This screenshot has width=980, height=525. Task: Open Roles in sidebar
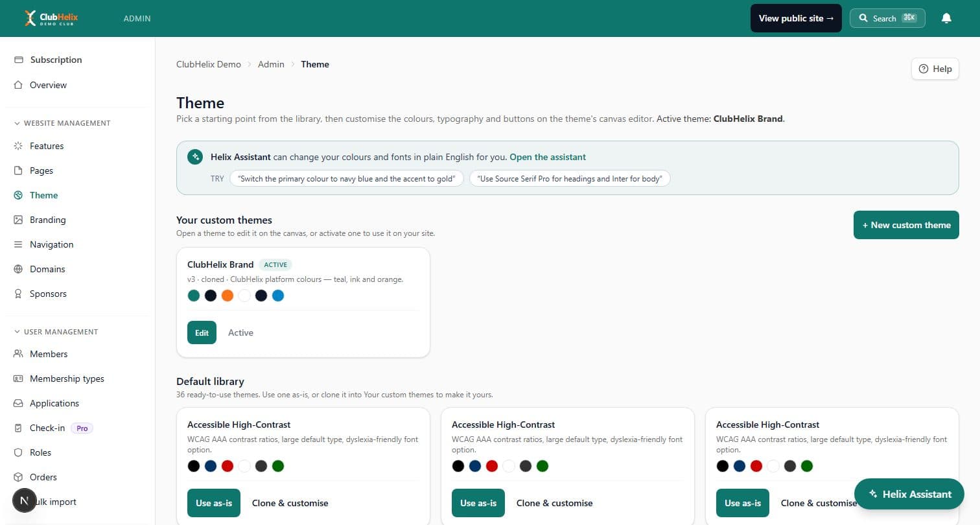[40, 452]
